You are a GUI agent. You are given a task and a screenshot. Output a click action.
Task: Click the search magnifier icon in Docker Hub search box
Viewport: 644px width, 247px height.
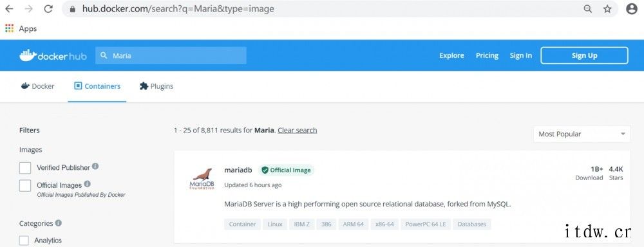(x=104, y=55)
